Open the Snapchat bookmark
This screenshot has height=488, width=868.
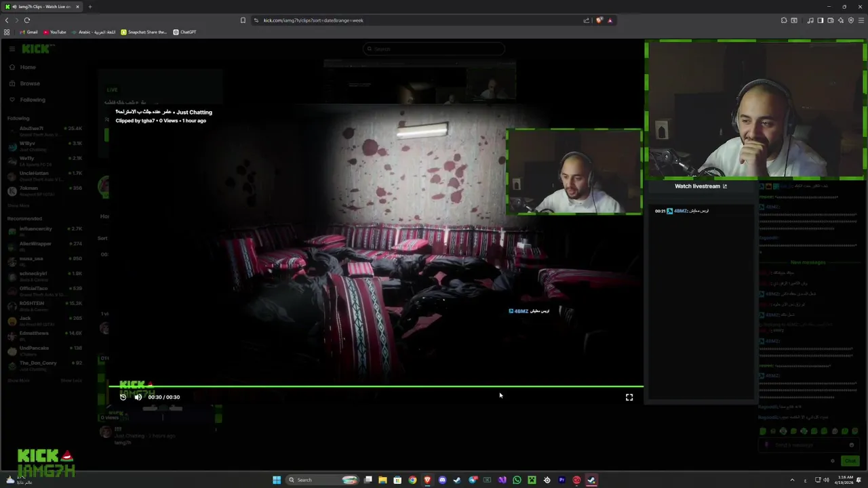tap(144, 32)
